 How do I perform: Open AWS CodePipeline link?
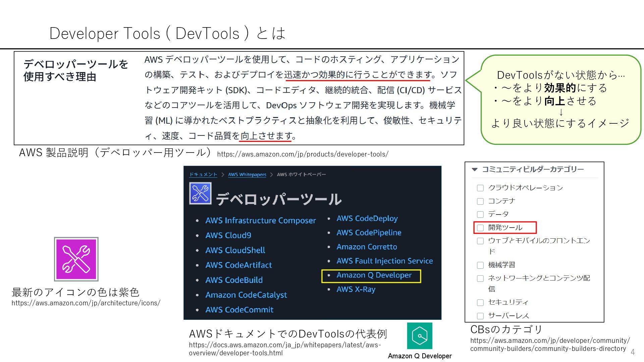pyautogui.click(x=369, y=233)
